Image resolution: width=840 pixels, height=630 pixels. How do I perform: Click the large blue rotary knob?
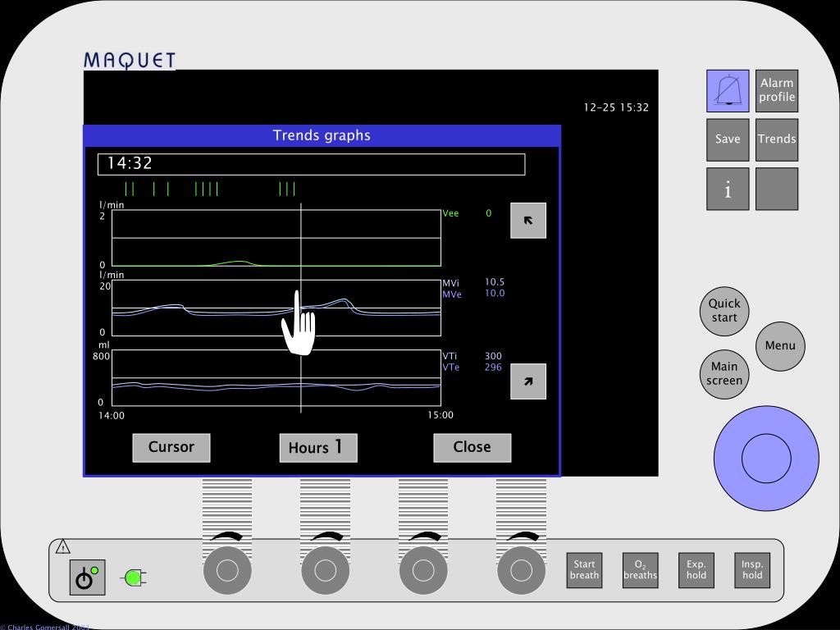click(x=766, y=458)
